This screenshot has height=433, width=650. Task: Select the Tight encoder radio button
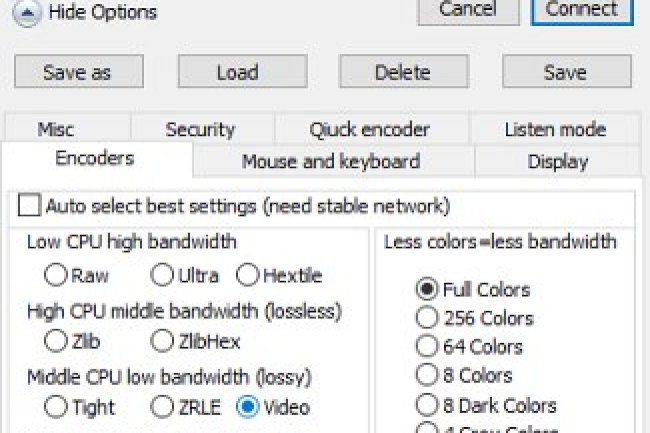pyautogui.click(x=56, y=407)
